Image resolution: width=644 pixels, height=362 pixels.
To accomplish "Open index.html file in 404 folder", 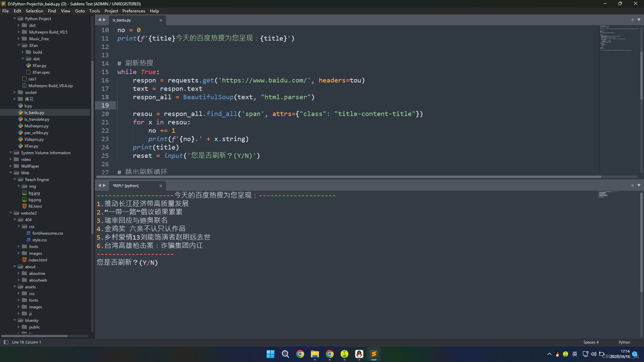I will tap(38, 260).
